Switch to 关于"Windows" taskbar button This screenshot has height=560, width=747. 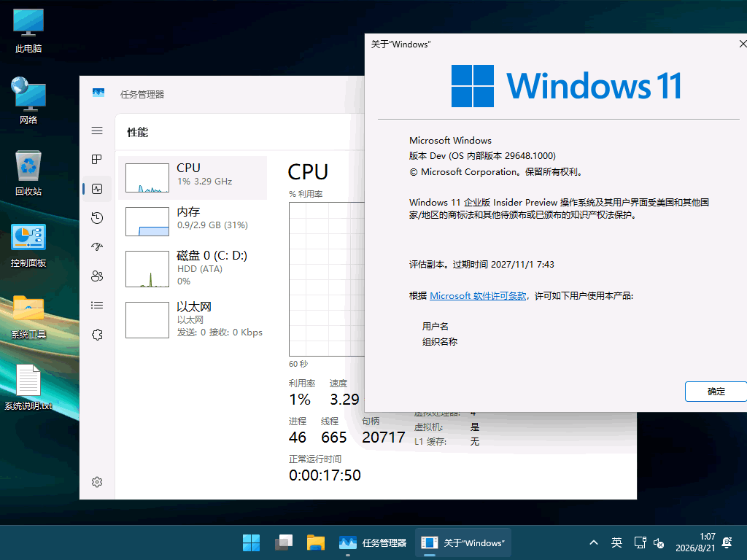pyautogui.click(x=463, y=542)
